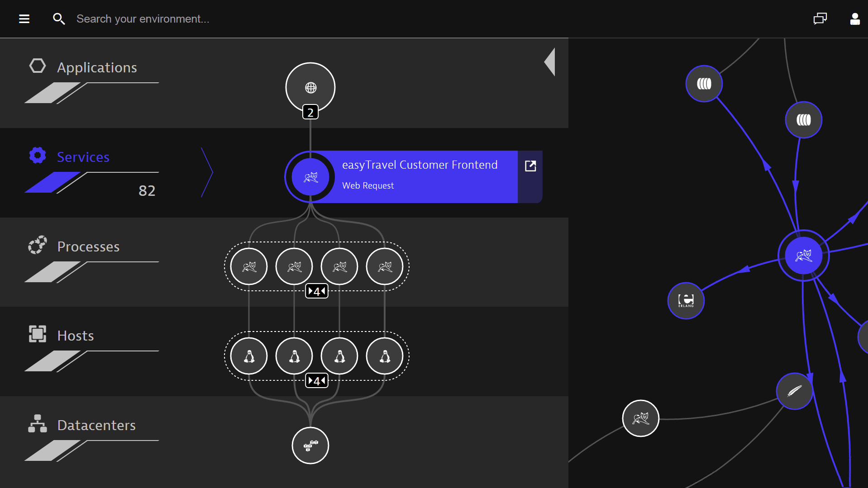Click easyTravel Customer Frontend label
This screenshot has width=868, height=488.
(420, 165)
